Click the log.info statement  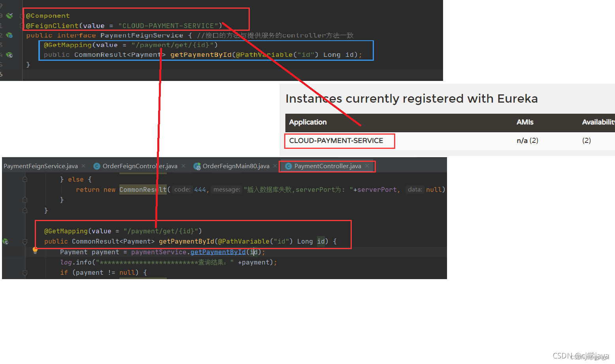pyautogui.click(x=168, y=263)
